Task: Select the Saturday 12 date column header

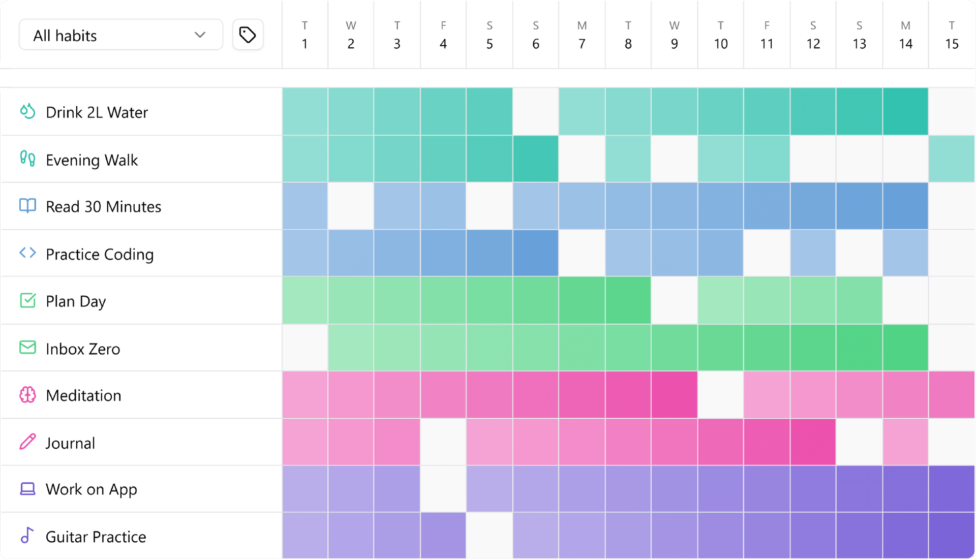Action: [813, 35]
